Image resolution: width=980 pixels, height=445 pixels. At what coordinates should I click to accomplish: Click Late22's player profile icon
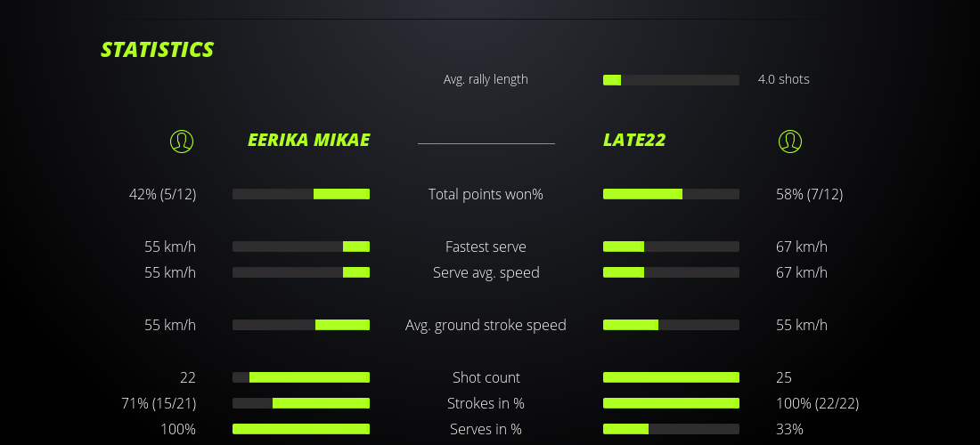tap(789, 141)
